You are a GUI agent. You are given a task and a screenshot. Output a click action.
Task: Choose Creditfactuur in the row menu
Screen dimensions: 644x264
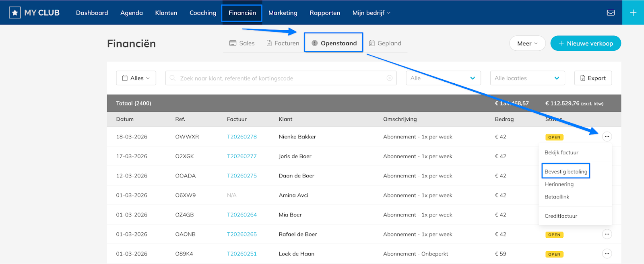[561, 216]
